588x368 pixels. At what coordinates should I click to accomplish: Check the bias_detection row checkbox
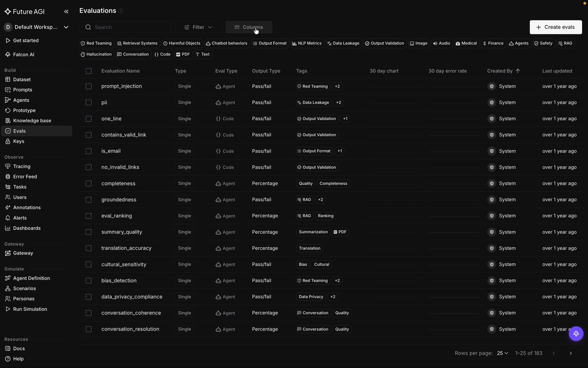(89, 281)
